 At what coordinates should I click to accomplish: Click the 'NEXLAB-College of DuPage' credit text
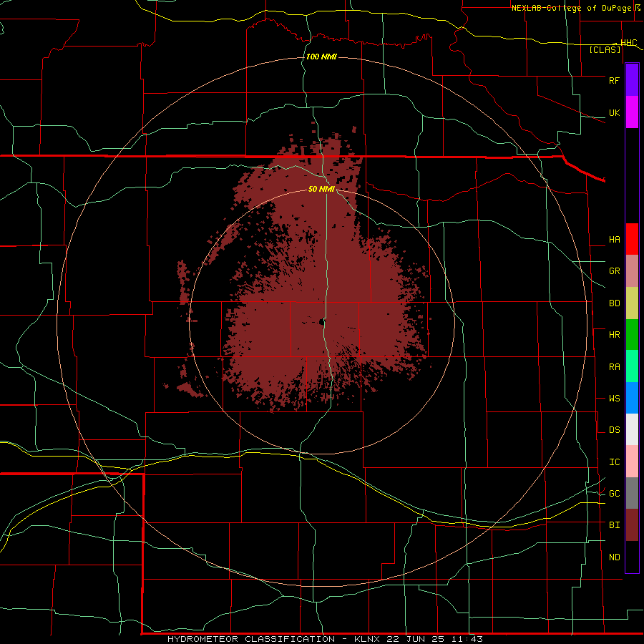pos(571,8)
